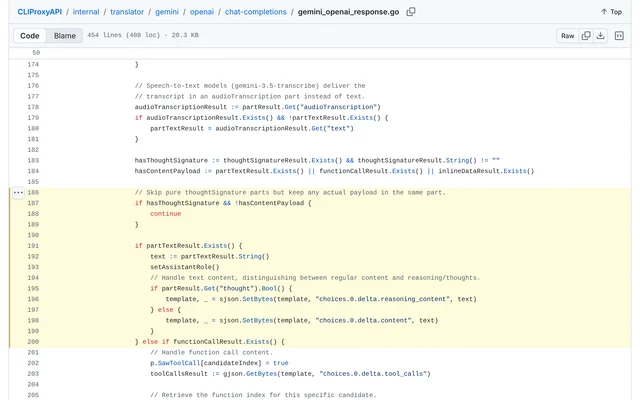
Task: Click hasThoughtSignature declaration on line 183
Action: tap(171, 160)
